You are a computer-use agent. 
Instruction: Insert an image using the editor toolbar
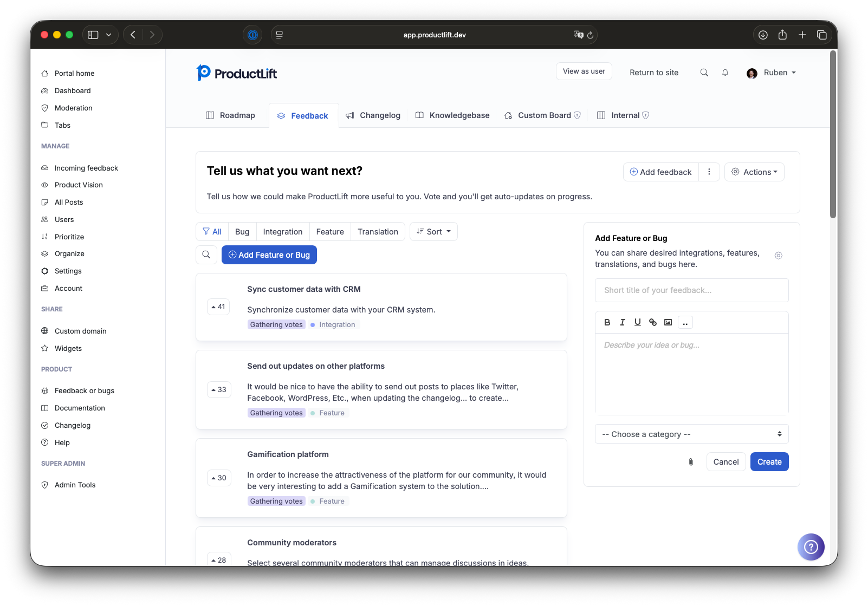(x=668, y=322)
